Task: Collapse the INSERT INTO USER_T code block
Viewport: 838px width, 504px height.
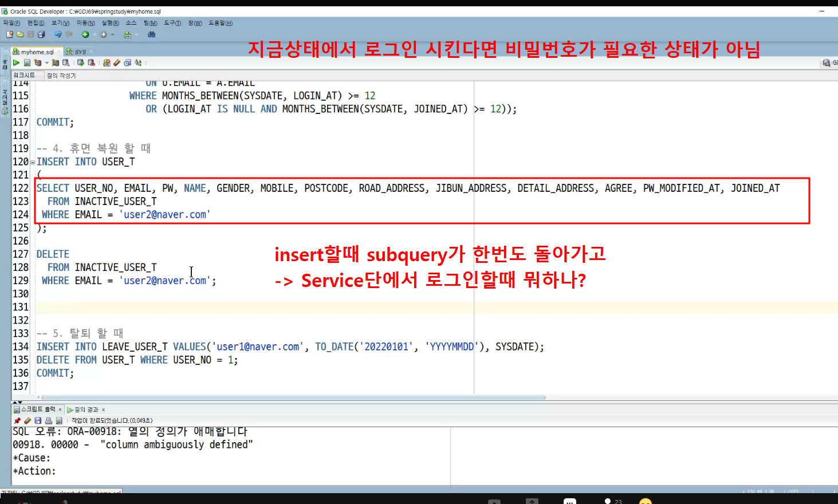Action: (x=33, y=163)
